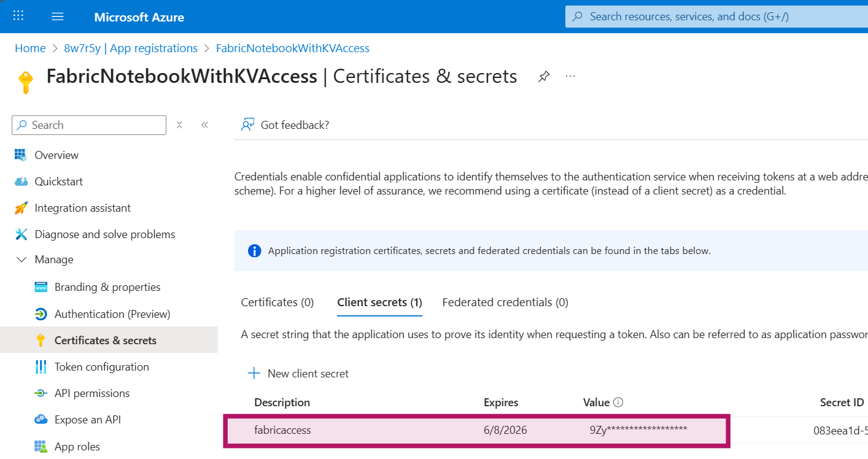The image size is (868, 459).
Task: Click the plus New client secret
Action: tap(254, 373)
